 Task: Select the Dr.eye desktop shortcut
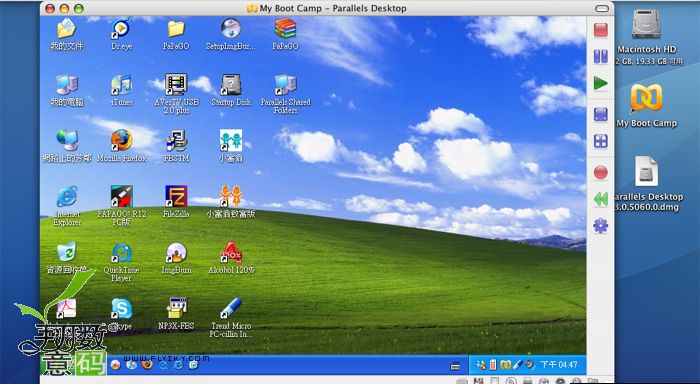point(121,34)
